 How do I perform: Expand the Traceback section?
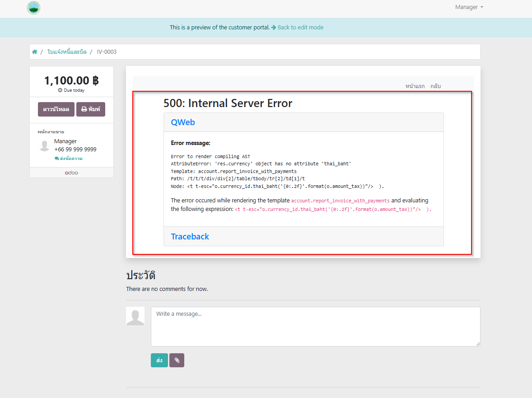pos(190,237)
